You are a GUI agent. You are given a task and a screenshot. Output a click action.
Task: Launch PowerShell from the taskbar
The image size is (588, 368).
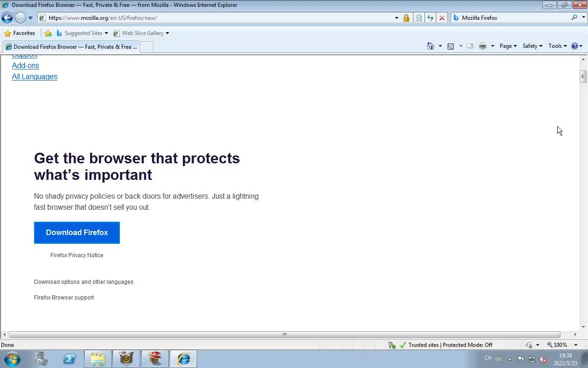69,359
